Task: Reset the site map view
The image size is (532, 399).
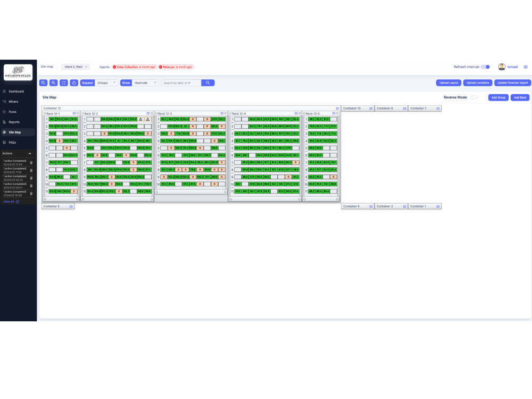Action: [x=74, y=83]
